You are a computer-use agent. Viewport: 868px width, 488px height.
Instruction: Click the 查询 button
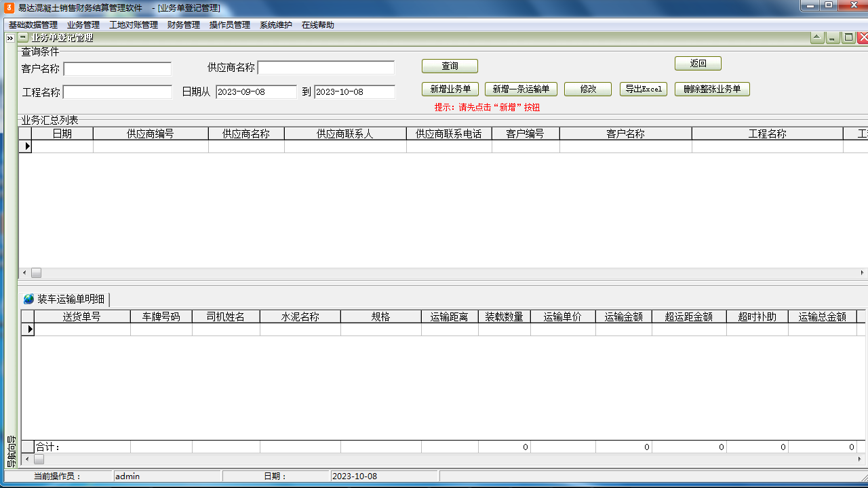[450, 66]
